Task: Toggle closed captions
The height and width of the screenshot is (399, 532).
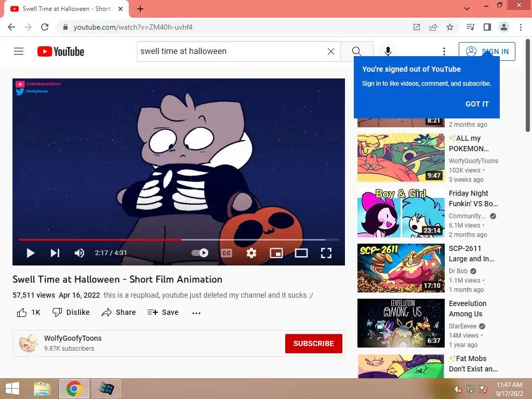Action: (227, 253)
